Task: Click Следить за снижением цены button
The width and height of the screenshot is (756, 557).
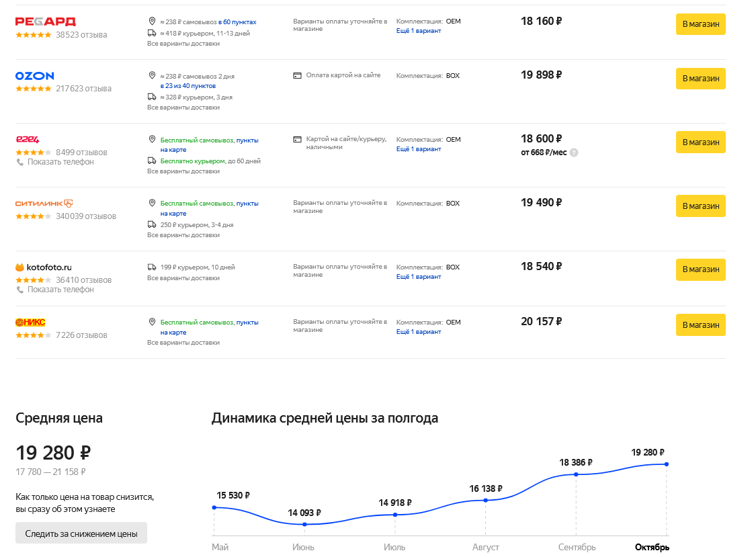Action: [x=81, y=533]
